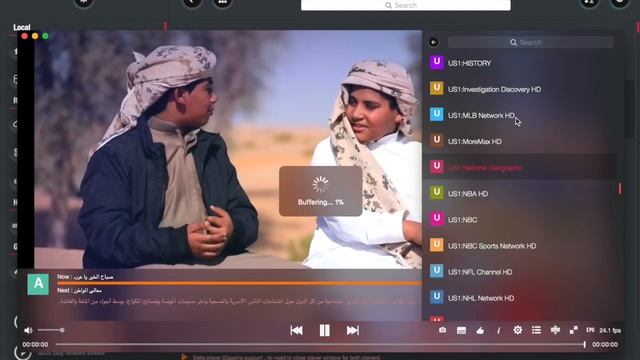The height and width of the screenshot is (360, 640).
Task: Open stream info italic i icon
Action: click(x=498, y=331)
